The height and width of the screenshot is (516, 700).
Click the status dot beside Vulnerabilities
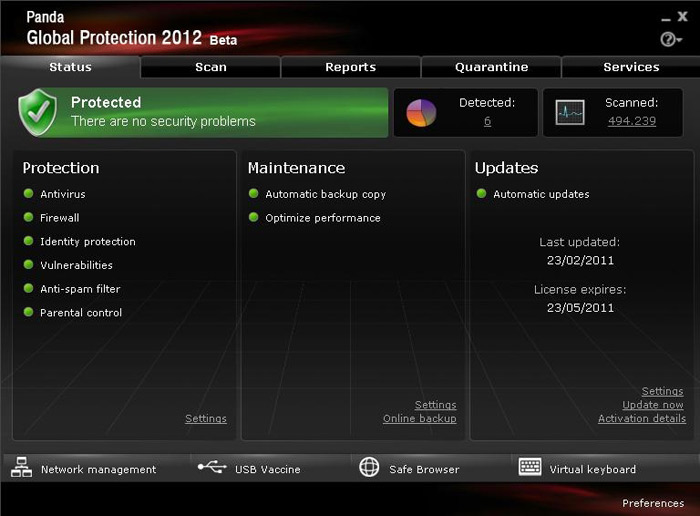pos(29,264)
